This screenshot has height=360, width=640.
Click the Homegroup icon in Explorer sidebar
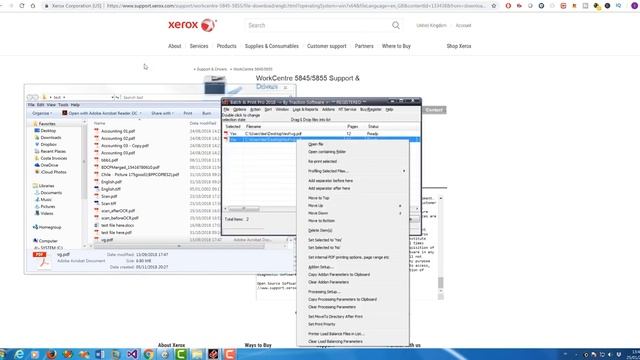point(36,227)
